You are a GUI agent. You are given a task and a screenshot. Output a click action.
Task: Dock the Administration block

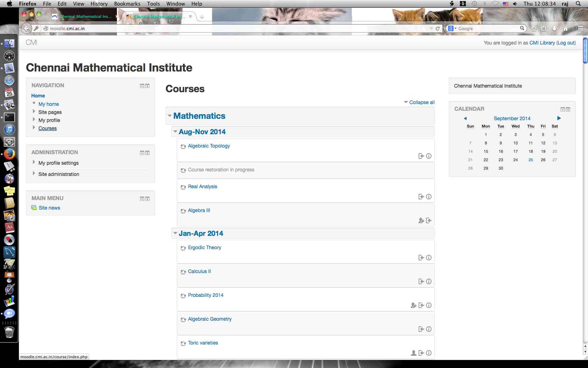(147, 153)
